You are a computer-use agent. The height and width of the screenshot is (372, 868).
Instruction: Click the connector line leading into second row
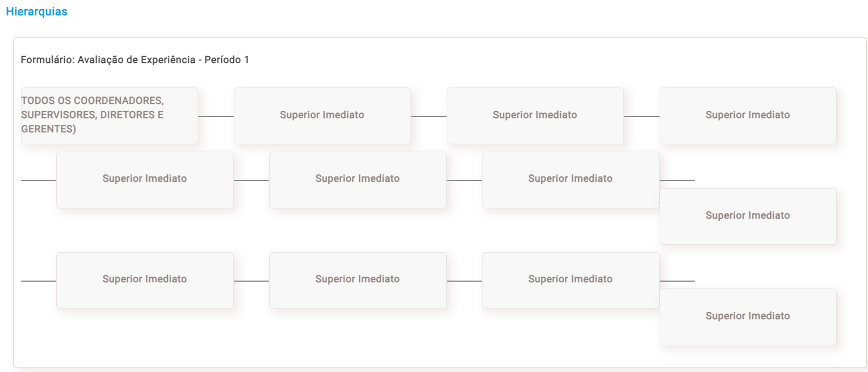(x=39, y=181)
